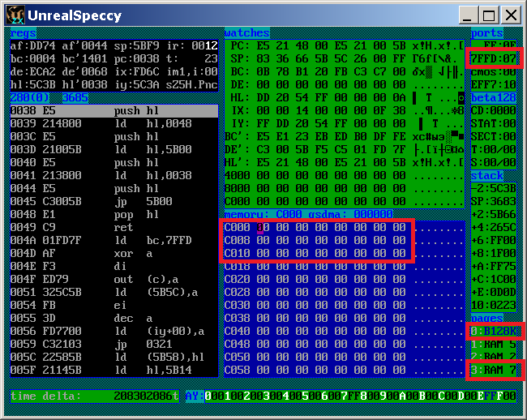Click the time delta counter
Image resolution: width=527 pixels, height=420 pixels.
pyautogui.click(x=94, y=396)
